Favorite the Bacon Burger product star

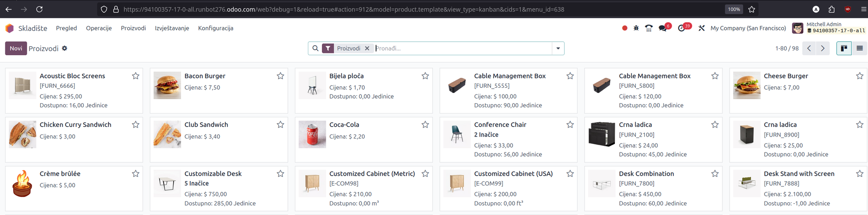click(280, 76)
